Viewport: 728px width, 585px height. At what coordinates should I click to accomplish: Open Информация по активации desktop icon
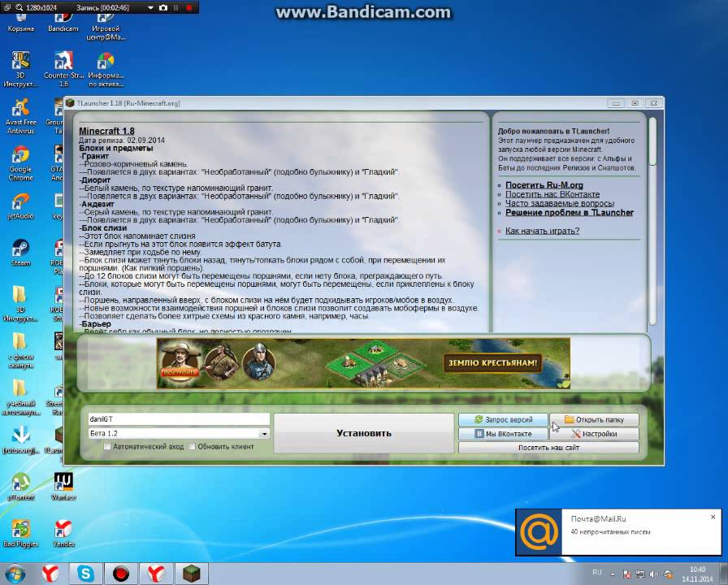[106, 69]
